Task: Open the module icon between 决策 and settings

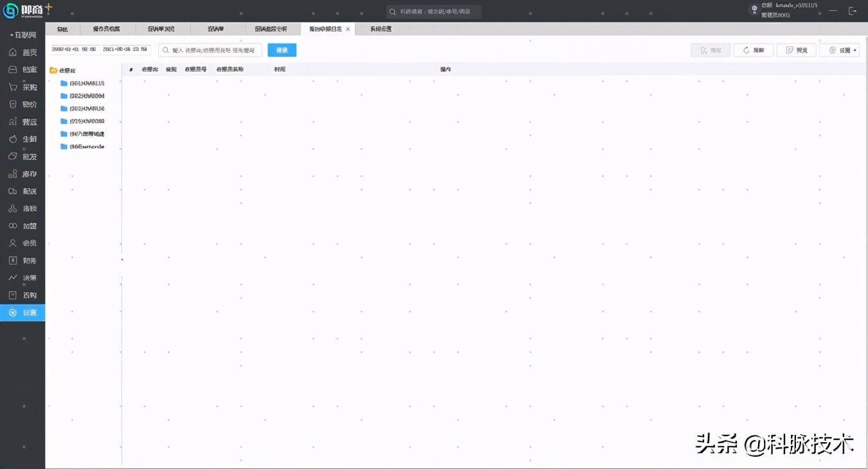Action: coord(12,296)
